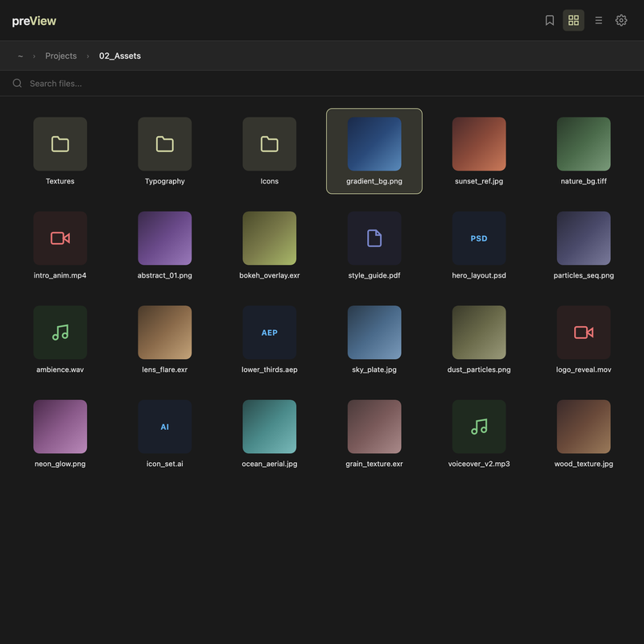The image size is (644, 644).
Task: Open the Textures folder
Action: [60, 144]
